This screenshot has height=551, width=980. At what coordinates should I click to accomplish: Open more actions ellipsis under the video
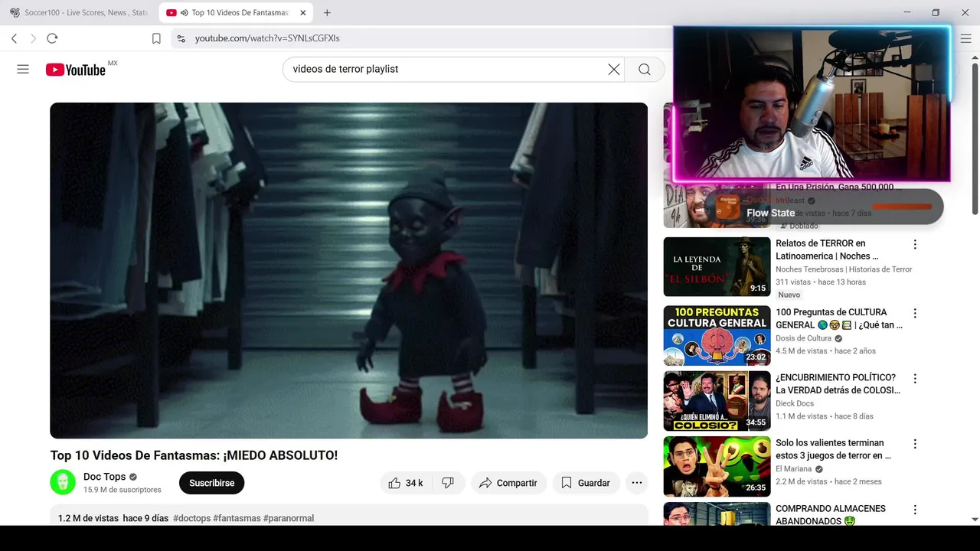click(x=637, y=483)
